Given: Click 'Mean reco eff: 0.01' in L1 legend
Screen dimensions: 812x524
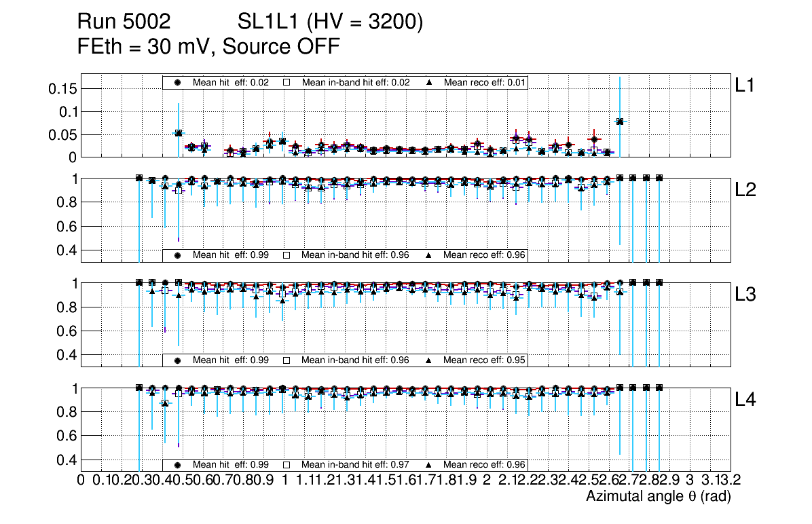Looking at the screenshot, I should pyautogui.click(x=485, y=82).
